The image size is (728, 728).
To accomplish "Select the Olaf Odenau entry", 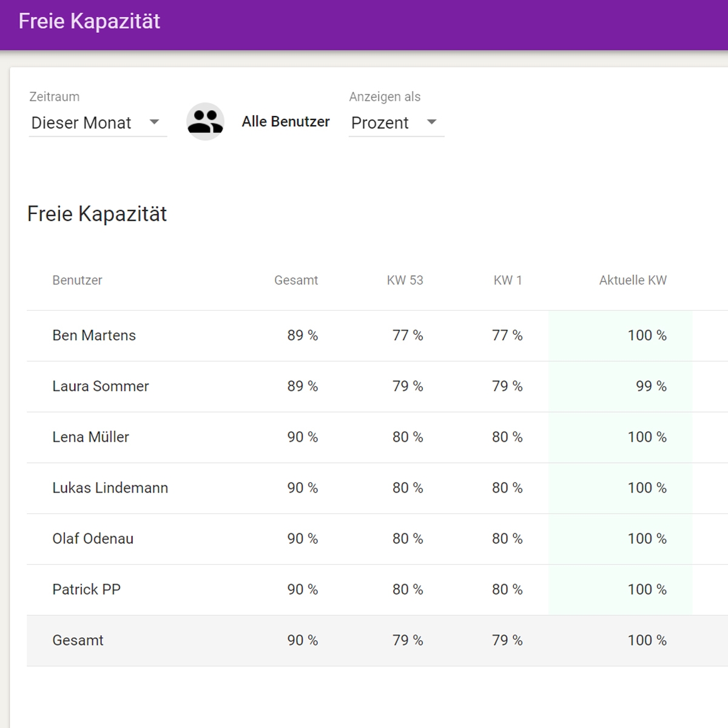I will coord(93,539).
